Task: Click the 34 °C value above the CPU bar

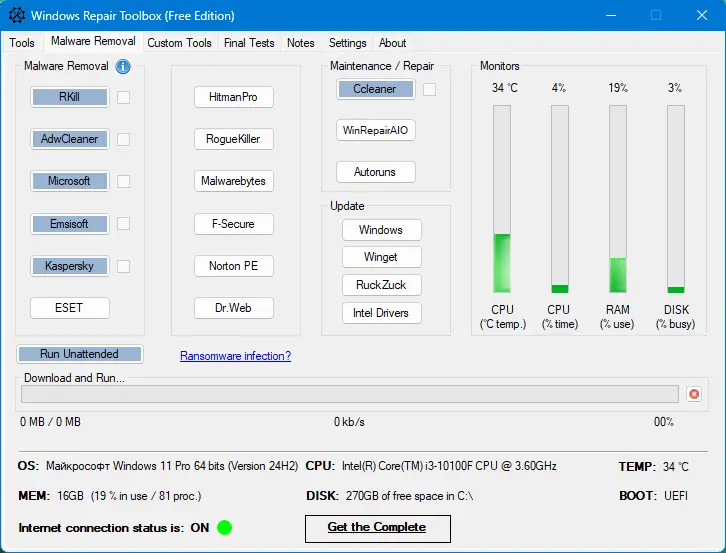Action: click(x=504, y=88)
